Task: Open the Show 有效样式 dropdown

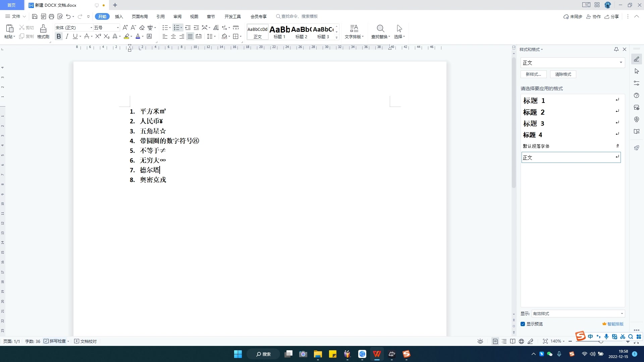Action: click(578, 314)
